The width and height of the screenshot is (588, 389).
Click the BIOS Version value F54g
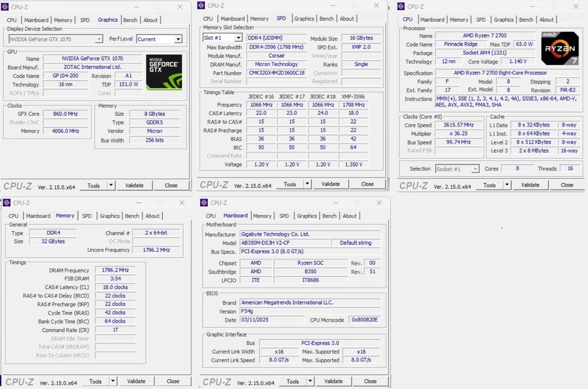[310, 311]
